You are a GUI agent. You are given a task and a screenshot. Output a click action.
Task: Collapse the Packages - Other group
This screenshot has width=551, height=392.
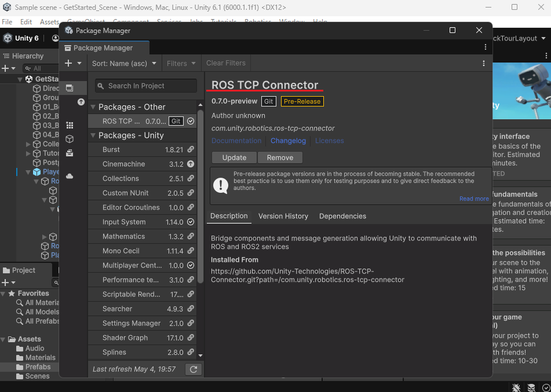coord(93,107)
